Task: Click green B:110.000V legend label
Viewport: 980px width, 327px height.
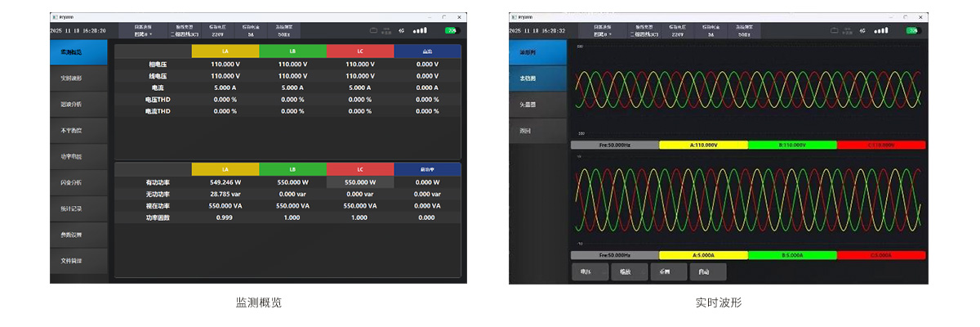Action: (x=793, y=145)
